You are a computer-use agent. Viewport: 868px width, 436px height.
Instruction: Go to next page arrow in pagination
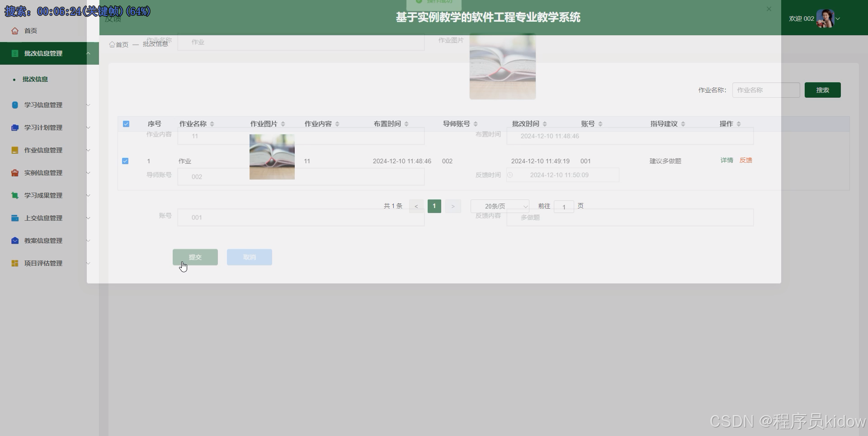(x=453, y=206)
